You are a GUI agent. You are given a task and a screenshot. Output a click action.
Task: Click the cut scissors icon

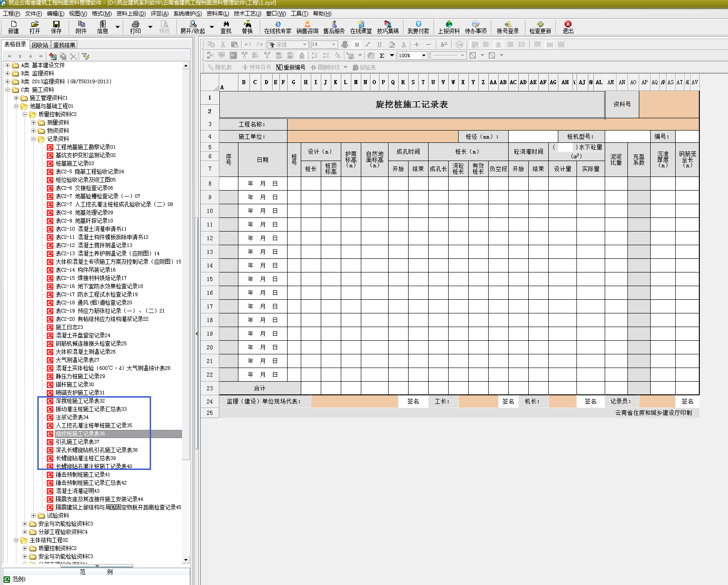pyautogui.click(x=223, y=45)
